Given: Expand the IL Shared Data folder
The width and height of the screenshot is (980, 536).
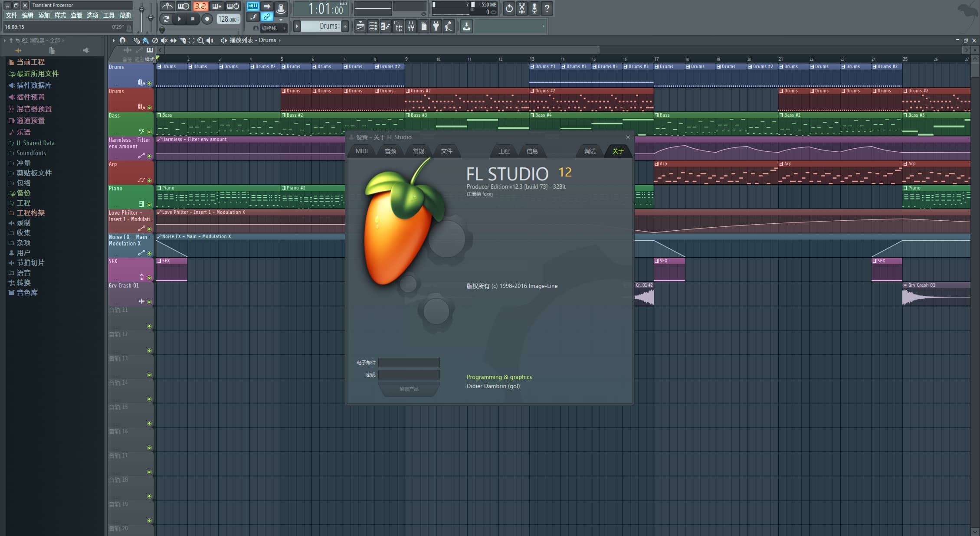Looking at the screenshot, I should tap(36, 143).
